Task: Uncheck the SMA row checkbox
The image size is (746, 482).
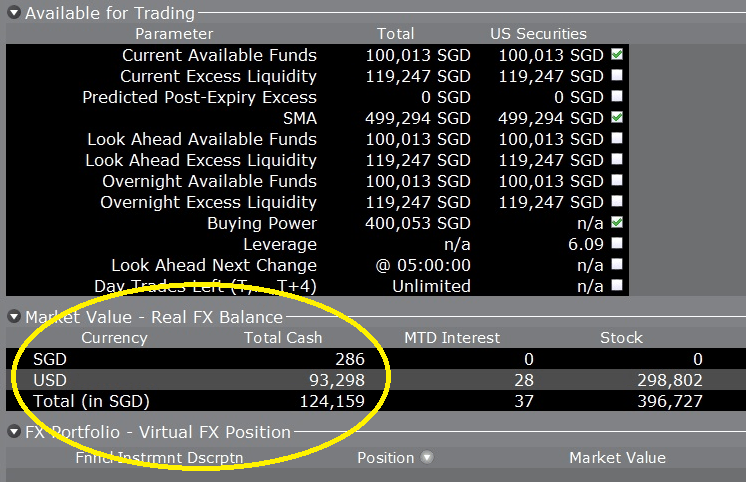Action: click(x=617, y=117)
